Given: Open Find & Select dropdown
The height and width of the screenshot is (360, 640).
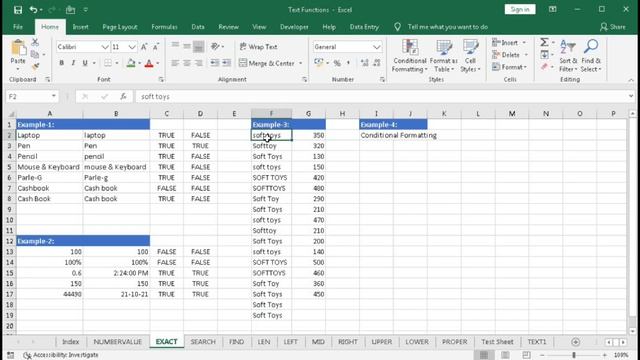Looking at the screenshot, I should coord(591,56).
